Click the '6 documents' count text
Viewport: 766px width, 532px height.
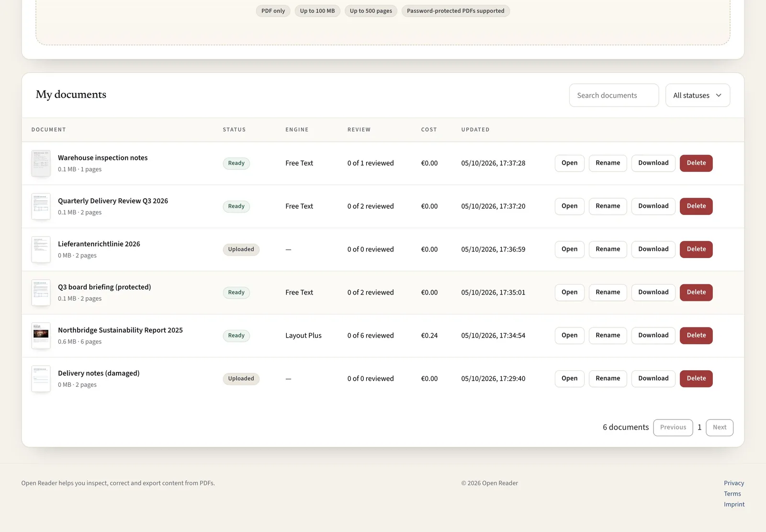(626, 427)
